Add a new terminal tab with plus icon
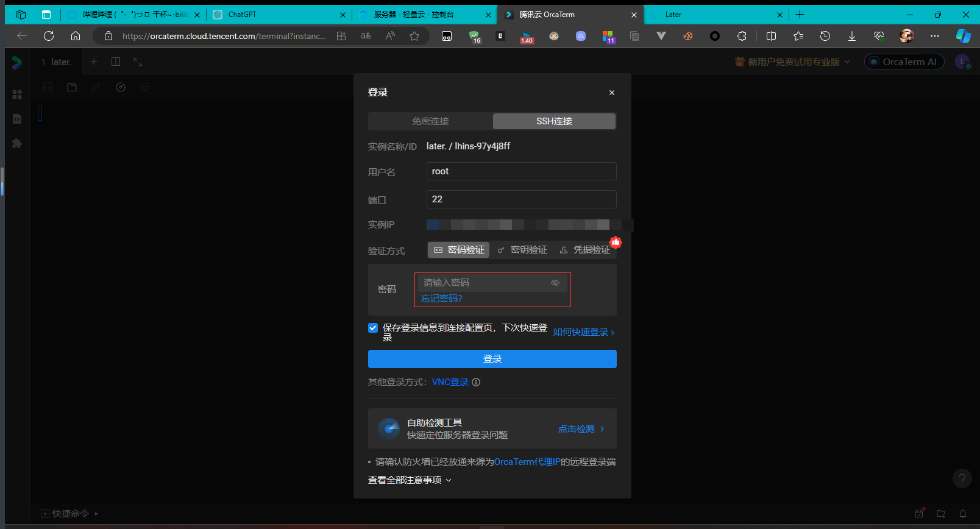The image size is (980, 529). 94,62
